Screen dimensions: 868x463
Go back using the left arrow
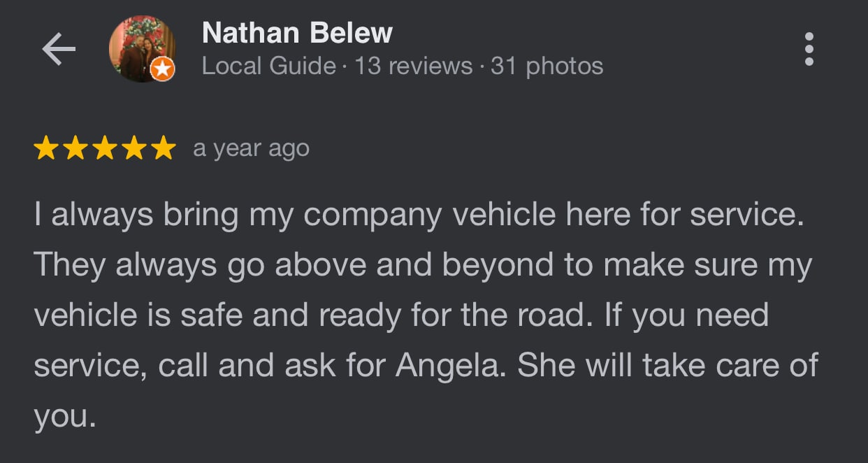point(59,50)
